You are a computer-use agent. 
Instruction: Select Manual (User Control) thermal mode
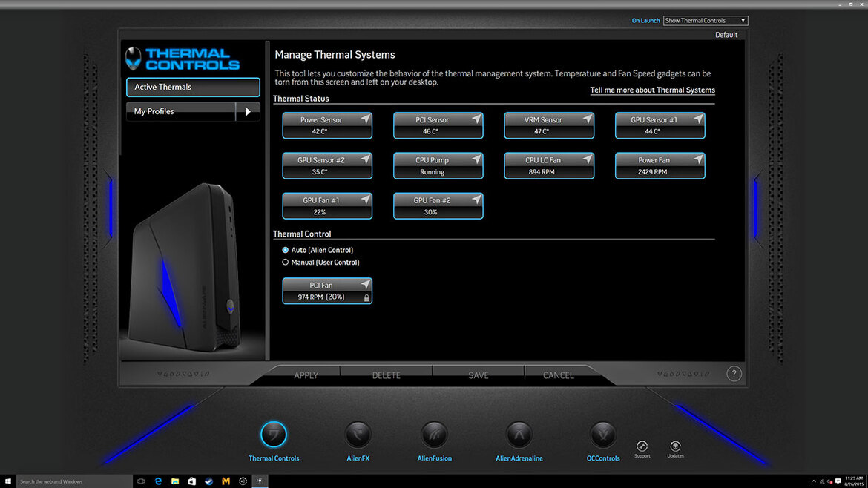pyautogui.click(x=285, y=263)
